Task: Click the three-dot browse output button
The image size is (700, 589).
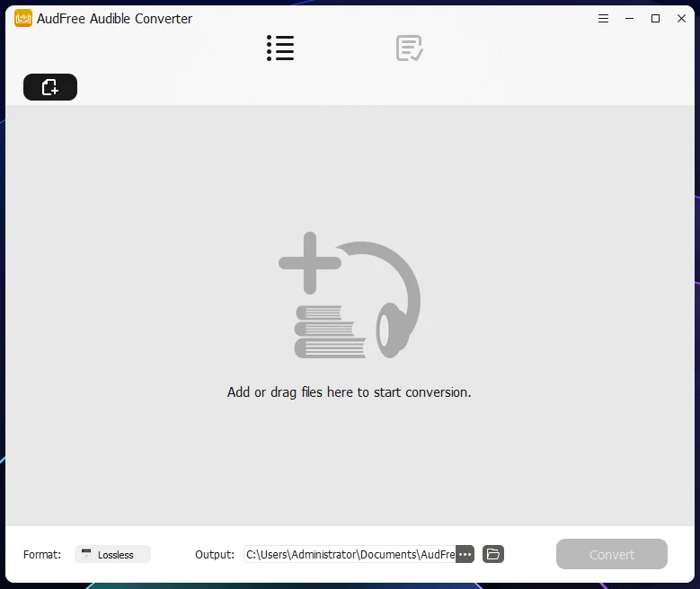Action: pos(465,554)
